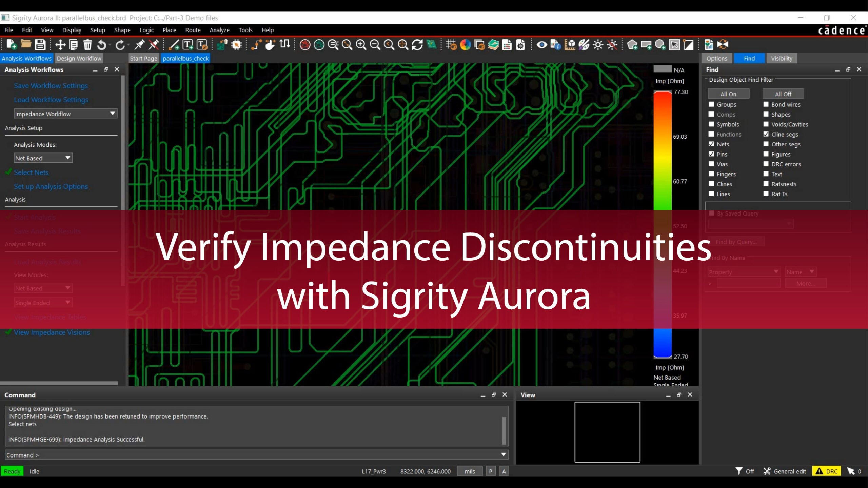Click the Command input field

tap(257, 455)
